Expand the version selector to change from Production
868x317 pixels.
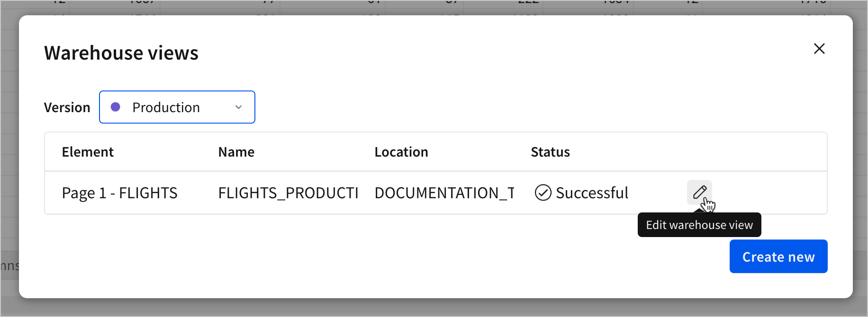[x=177, y=107]
